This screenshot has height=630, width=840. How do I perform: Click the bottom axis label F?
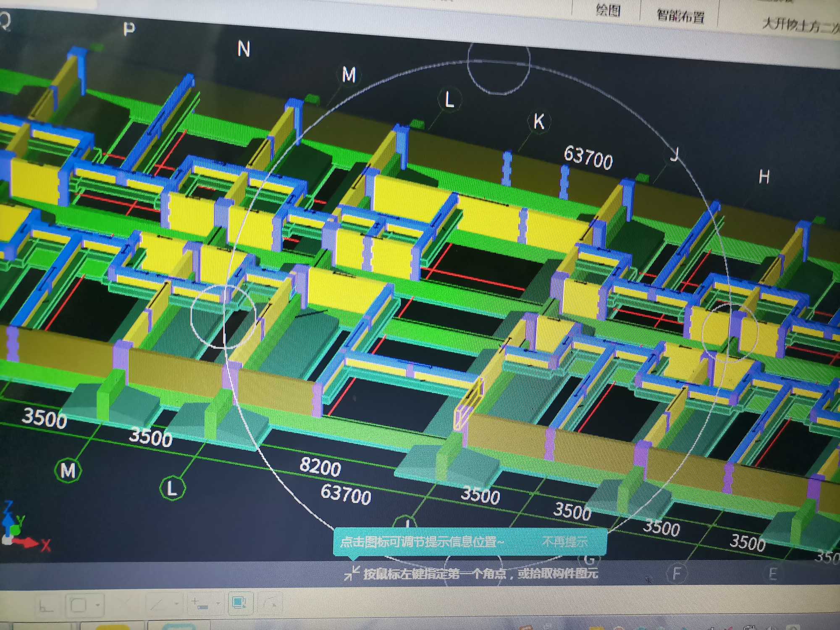pos(677,573)
